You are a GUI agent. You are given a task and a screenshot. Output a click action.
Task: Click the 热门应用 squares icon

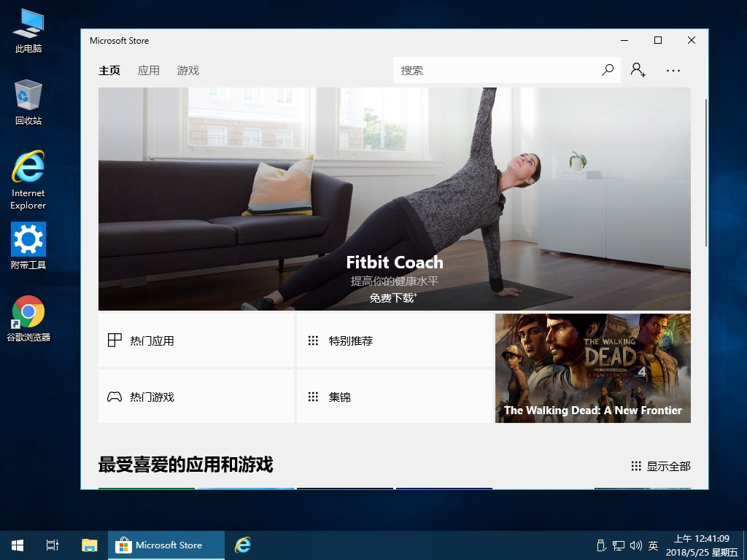(115, 340)
